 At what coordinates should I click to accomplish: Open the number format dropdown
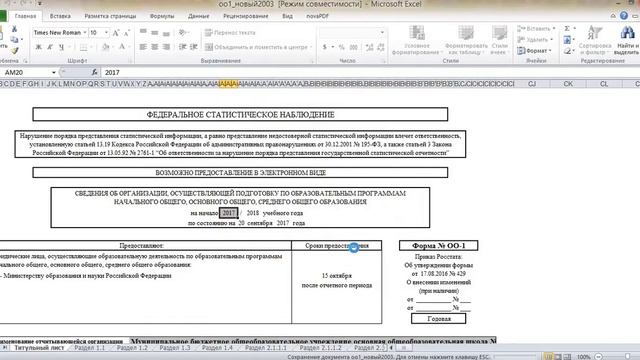(382, 33)
